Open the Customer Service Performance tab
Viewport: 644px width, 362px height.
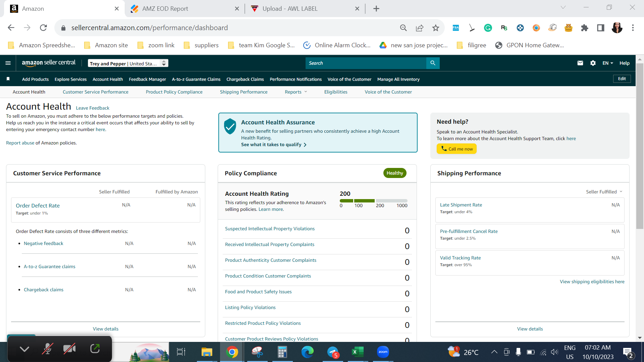tap(96, 92)
